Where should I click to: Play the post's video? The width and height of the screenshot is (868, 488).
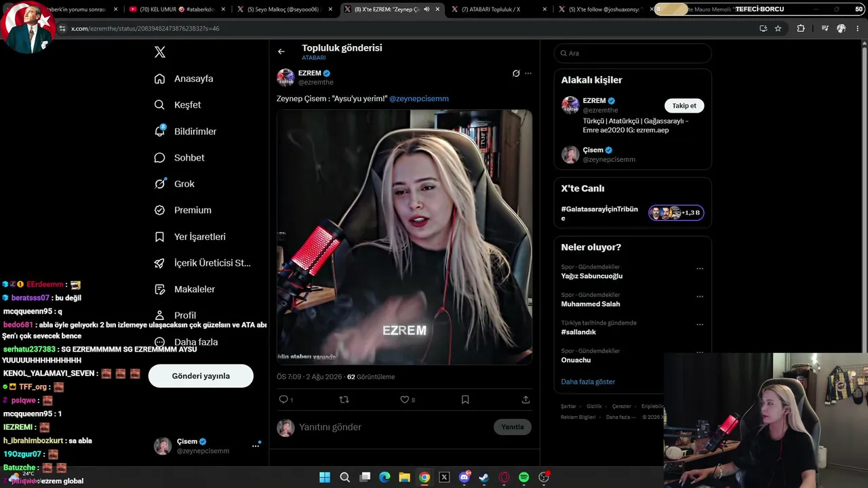404,237
